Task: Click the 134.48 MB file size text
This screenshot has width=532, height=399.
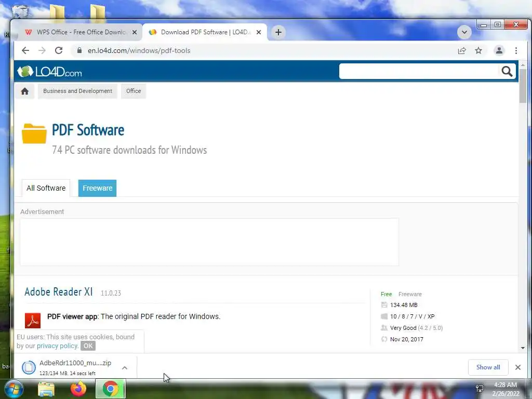Action: click(x=404, y=305)
